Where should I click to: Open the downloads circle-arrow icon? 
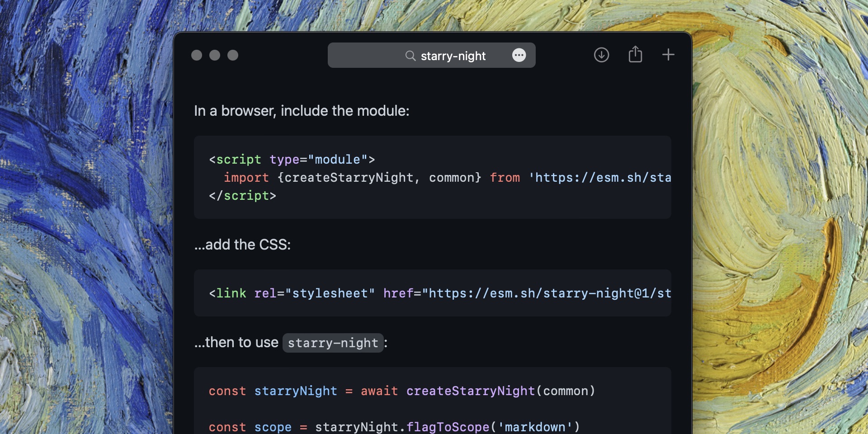click(x=601, y=55)
